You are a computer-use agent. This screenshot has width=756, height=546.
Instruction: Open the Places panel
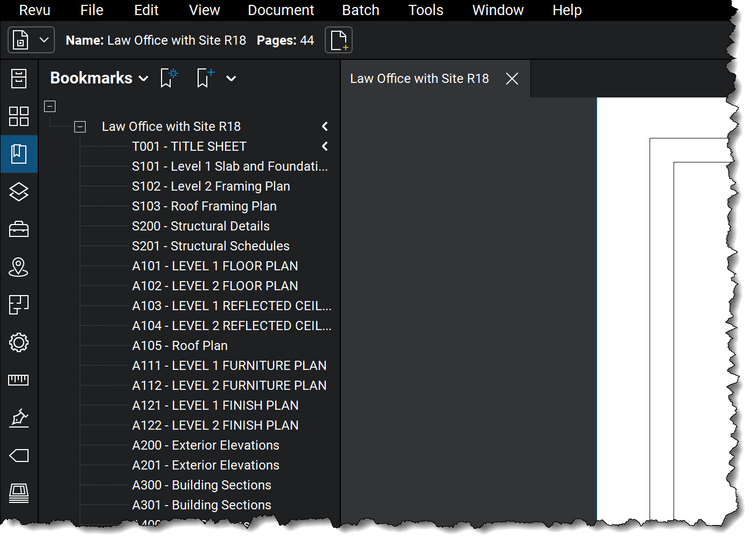pos(19,267)
